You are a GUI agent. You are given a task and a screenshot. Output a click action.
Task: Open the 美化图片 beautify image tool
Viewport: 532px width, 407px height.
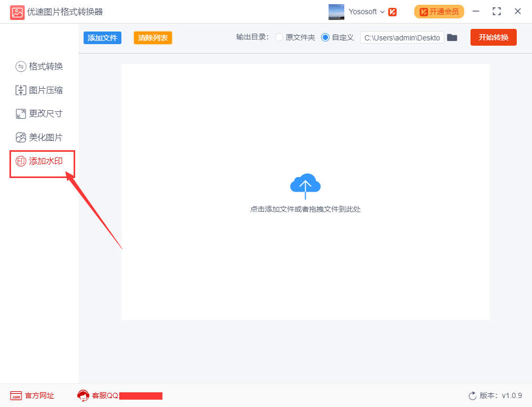[x=39, y=137]
